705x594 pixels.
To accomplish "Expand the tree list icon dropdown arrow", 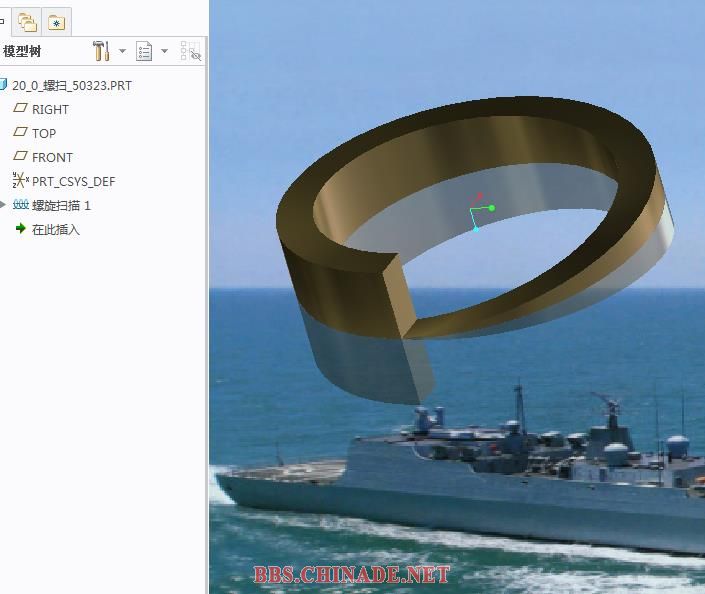I will click(x=165, y=51).
